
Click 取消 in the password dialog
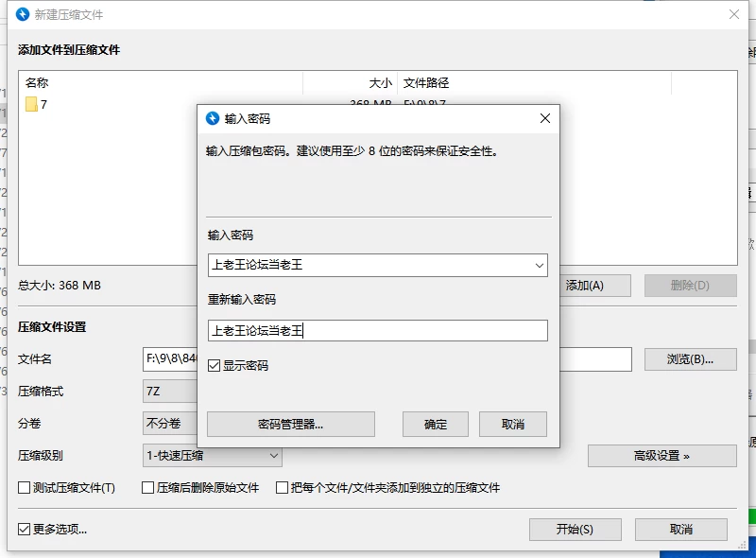tap(513, 425)
